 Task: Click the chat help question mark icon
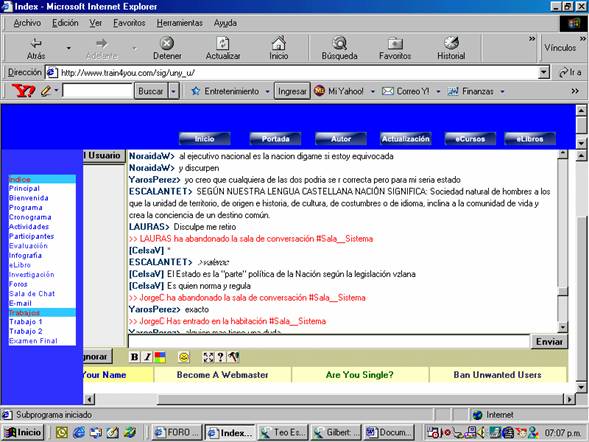(220, 357)
